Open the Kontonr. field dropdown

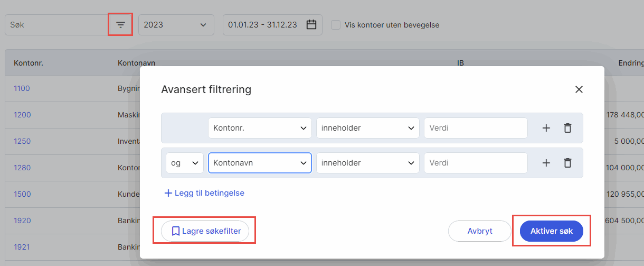click(260, 128)
